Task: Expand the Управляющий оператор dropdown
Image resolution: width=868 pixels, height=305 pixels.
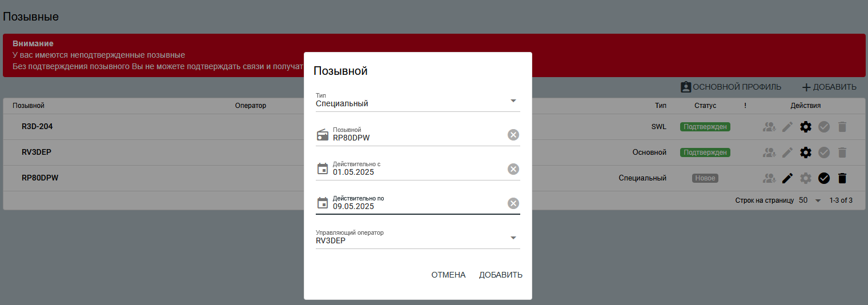Action: click(x=418, y=238)
